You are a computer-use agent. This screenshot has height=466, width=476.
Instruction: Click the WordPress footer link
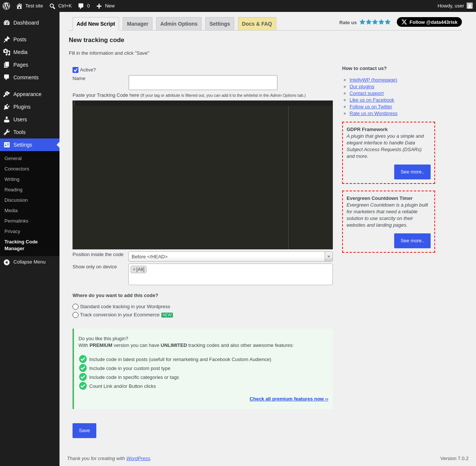point(138,459)
